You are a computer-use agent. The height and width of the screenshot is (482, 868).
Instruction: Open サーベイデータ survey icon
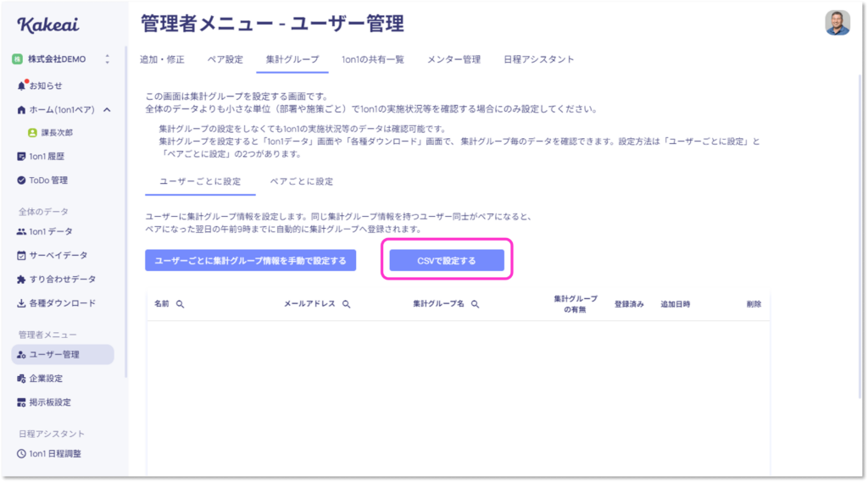[21, 255]
